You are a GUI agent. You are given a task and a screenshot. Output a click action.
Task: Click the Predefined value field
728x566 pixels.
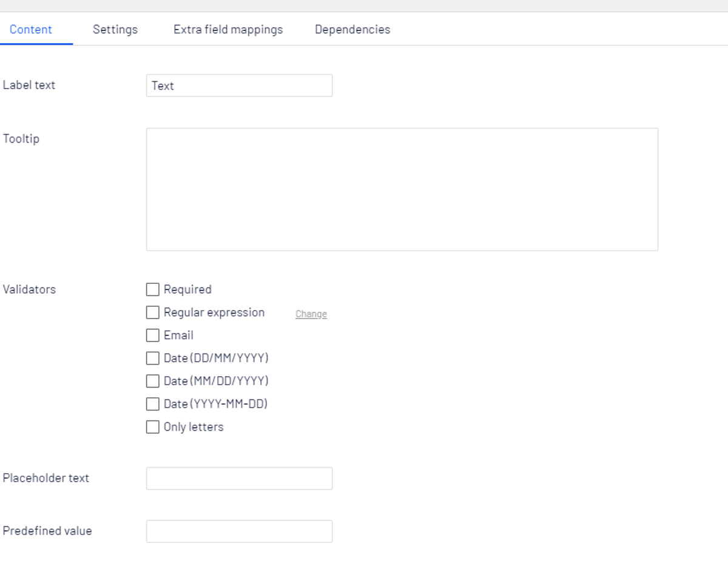[x=239, y=531]
